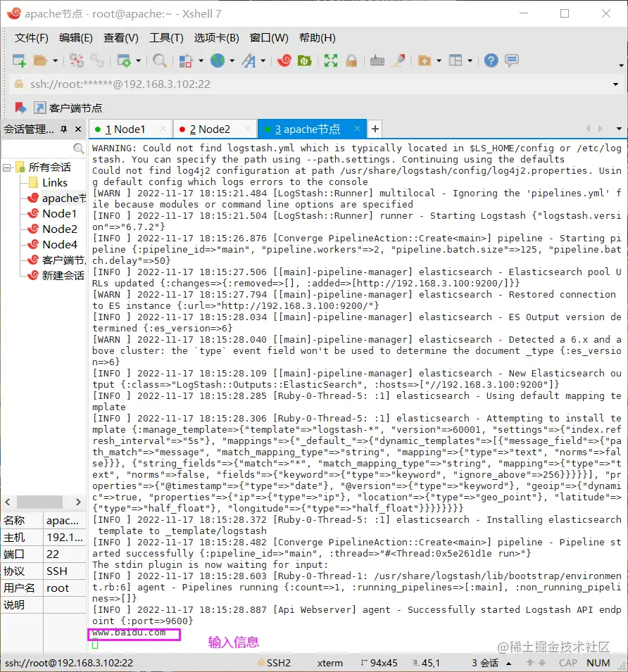Expand the Font dropdown arrow
Image resolution: width=628 pixels, height=672 pixels.
click(263, 61)
